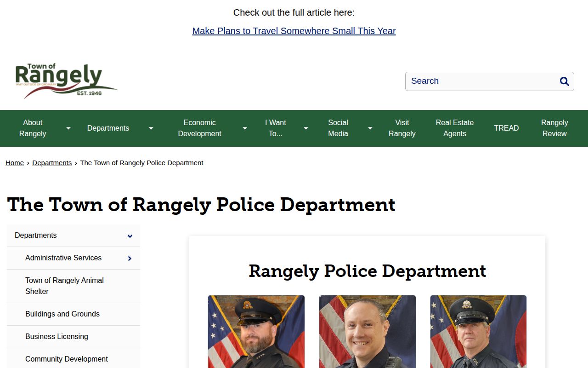Viewport: 588px width, 368px height.
Task: Expand the Economic Development dropdown arrow
Action: click(244, 128)
